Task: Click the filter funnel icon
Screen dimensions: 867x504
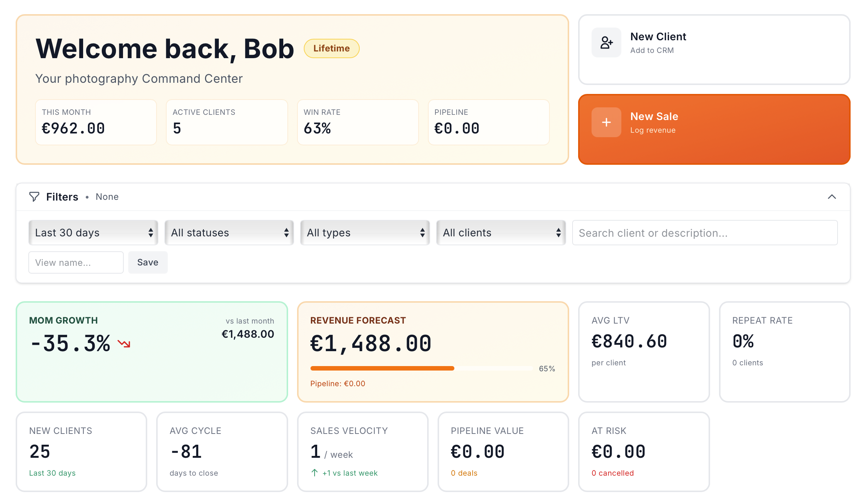Action: point(34,197)
